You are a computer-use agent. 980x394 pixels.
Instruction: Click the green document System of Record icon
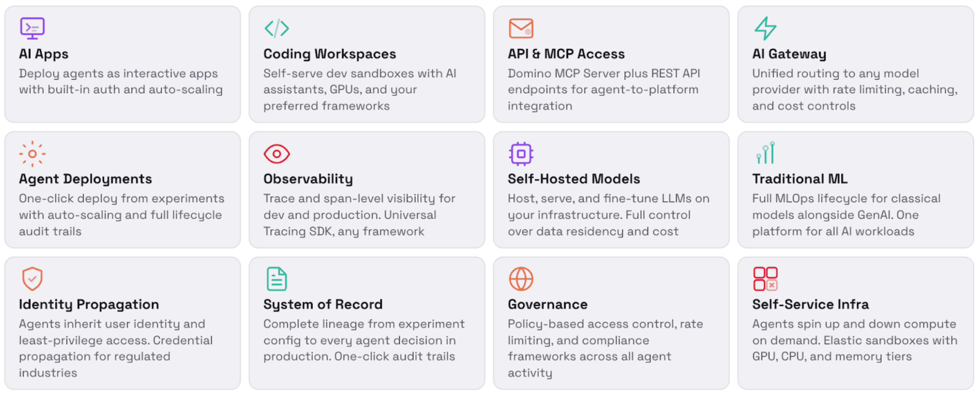coord(277,279)
